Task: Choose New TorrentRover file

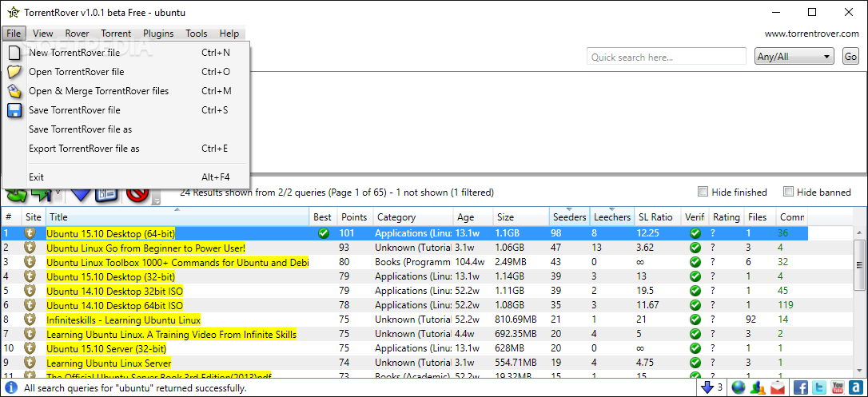Action: pos(126,53)
